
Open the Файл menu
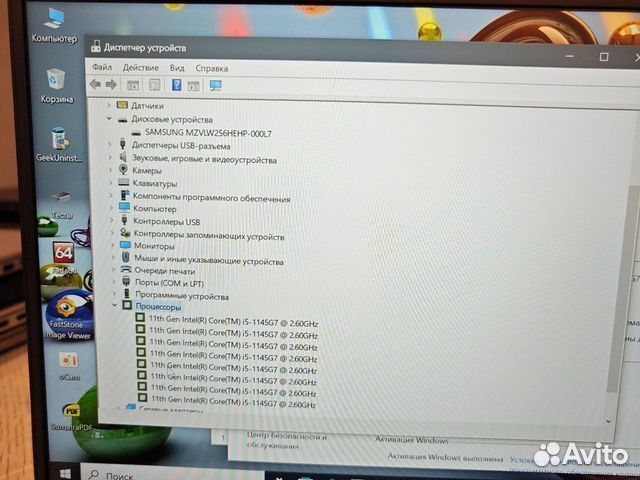102,67
